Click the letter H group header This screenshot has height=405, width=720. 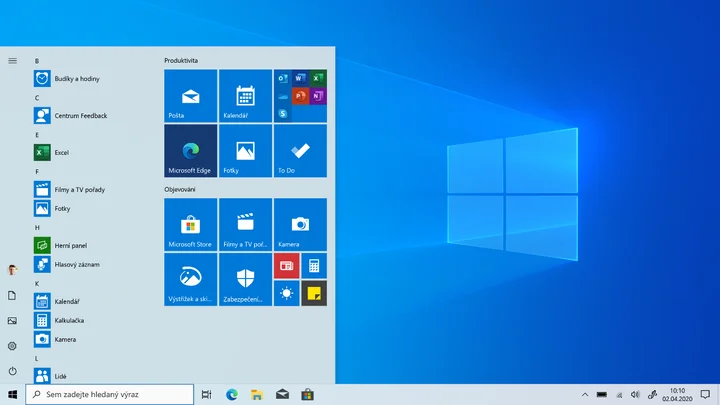(x=37, y=228)
